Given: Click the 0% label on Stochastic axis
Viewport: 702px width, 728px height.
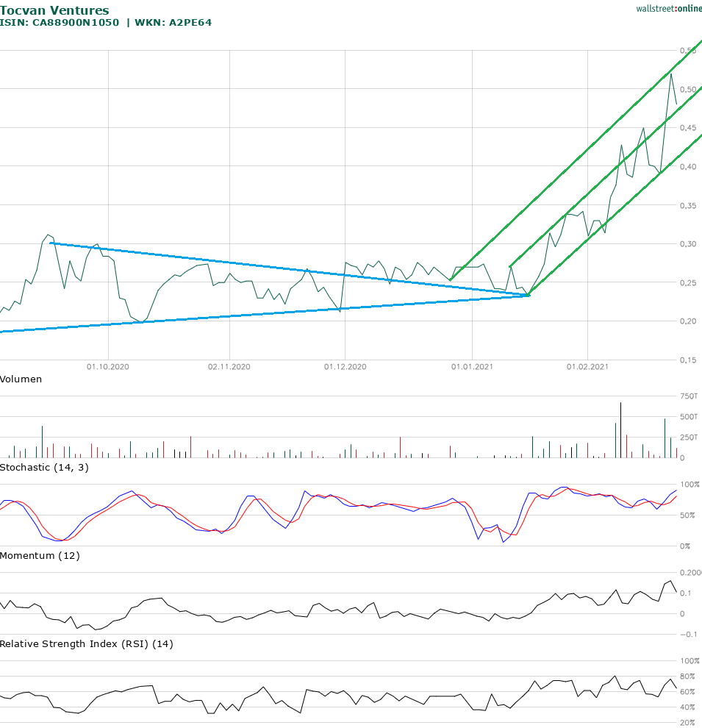Looking at the screenshot, I should pyautogui.click(x=685, y=546).
